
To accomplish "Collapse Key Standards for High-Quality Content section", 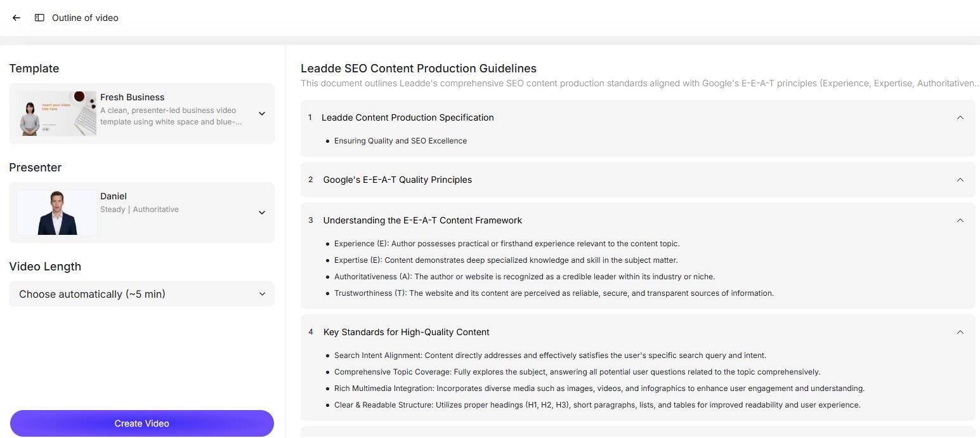I will [960, 332].
